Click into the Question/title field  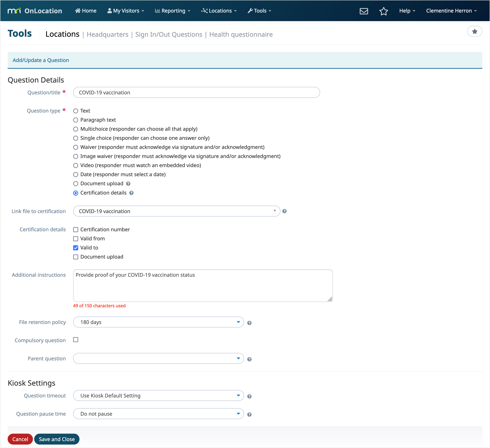[196, 93]
